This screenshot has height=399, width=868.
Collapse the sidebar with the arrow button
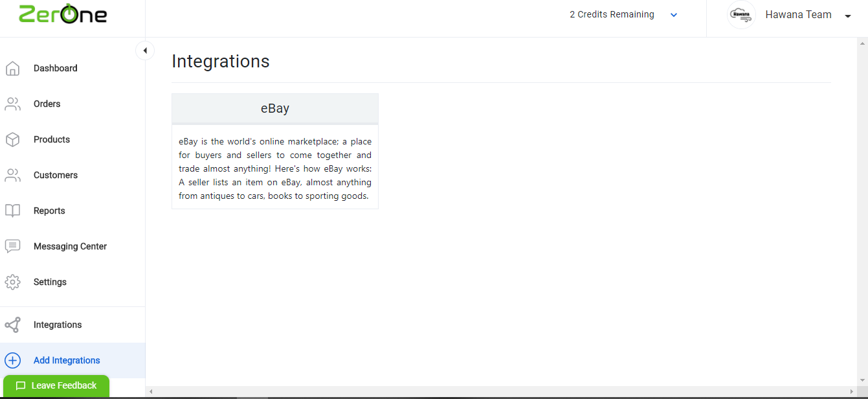click(x=145, y=51)
